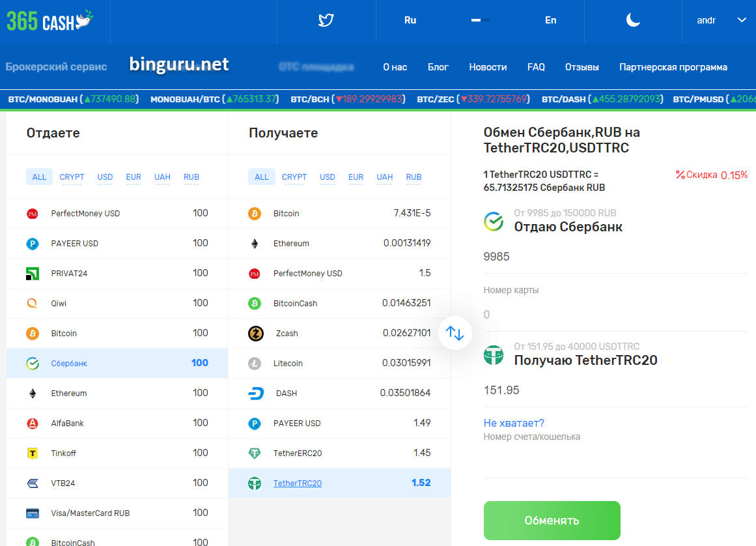The height and width of the screenshot is (546, 756).
Task: Click the 365 Cash logo
Action: point(49,21)
